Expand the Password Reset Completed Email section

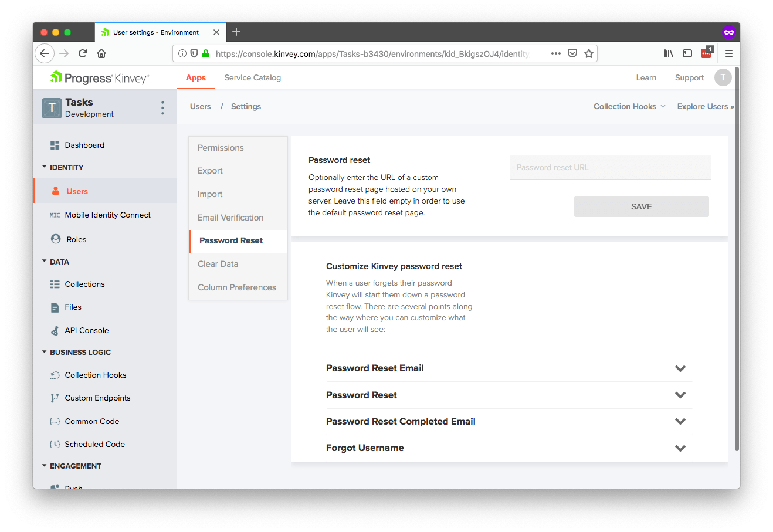click(680, 422)
